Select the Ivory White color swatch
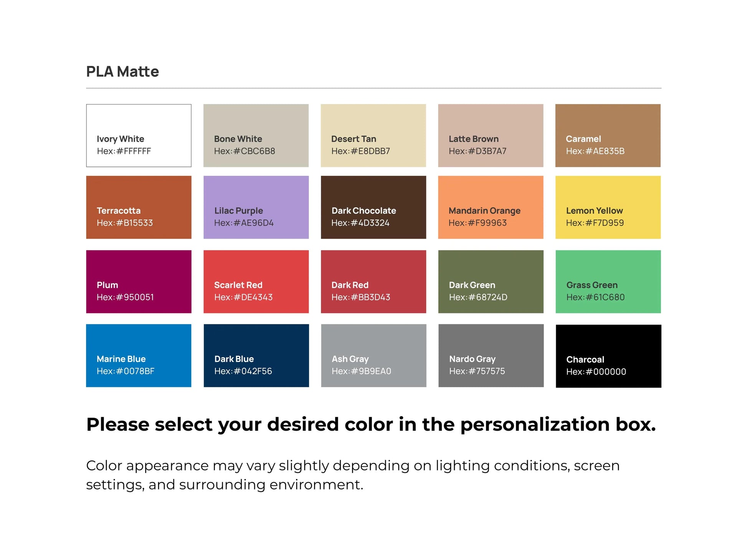747x560 pixels. tap(139, 135)
